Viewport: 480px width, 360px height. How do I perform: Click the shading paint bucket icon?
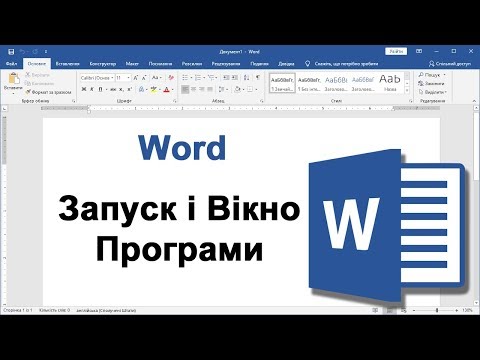(x=237, y=89)
